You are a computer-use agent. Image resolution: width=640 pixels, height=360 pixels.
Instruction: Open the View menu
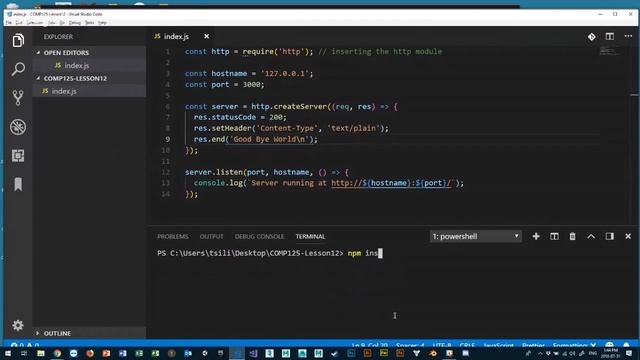(51, 23)
